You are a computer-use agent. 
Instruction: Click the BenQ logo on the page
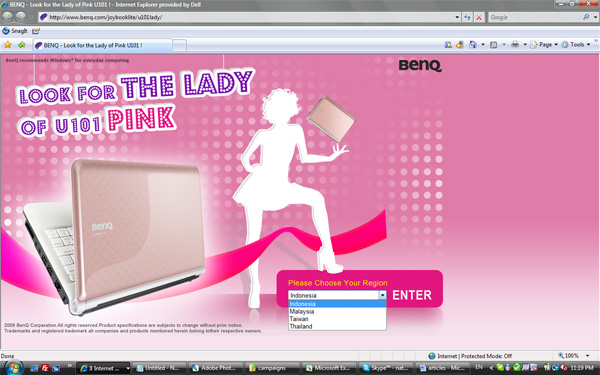click(420, 65)
